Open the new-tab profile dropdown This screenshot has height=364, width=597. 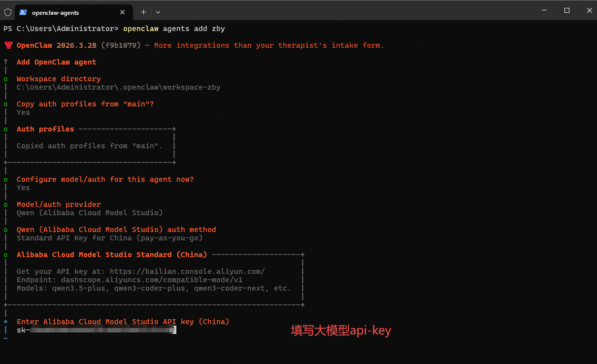158,12
